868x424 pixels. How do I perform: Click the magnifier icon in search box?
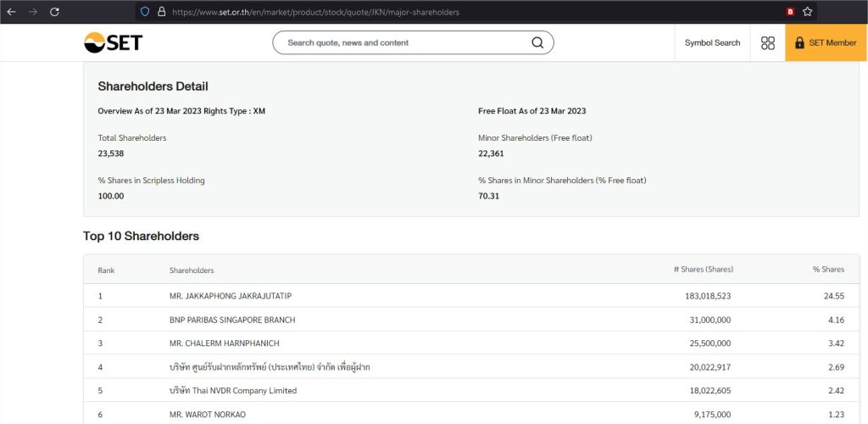click(537, 42)
